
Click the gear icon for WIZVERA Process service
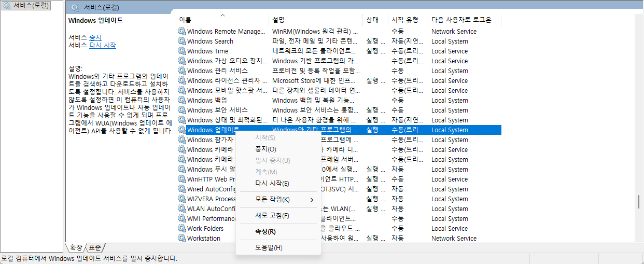(181, 199)
